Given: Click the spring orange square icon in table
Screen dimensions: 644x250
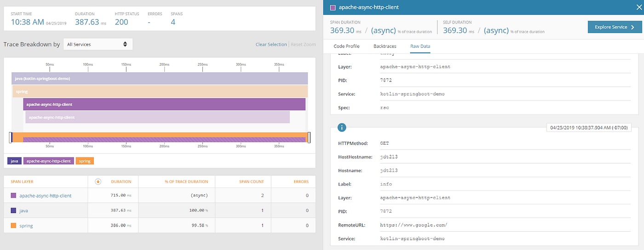Looking at the screenshot, I should pyautogui.click(x=13, y=226).
